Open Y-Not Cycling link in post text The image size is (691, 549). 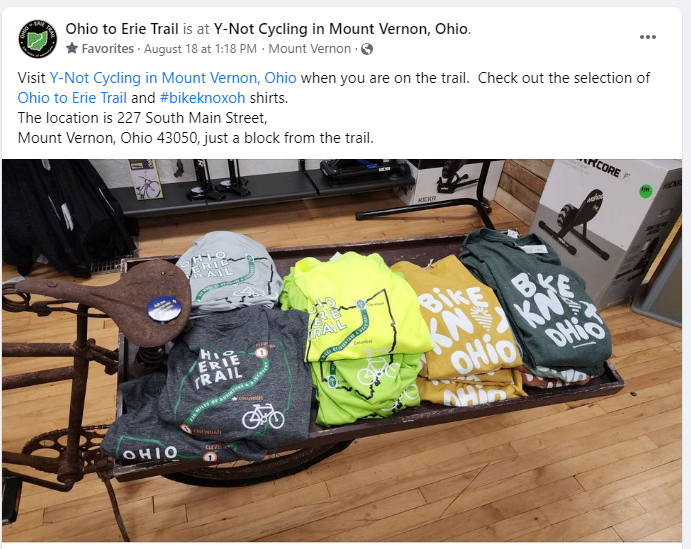[x=173, y=78]
